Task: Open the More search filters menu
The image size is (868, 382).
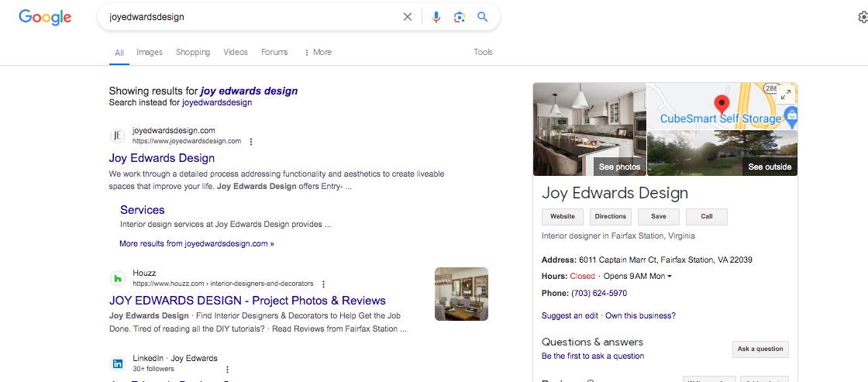Action: (318, 52)
